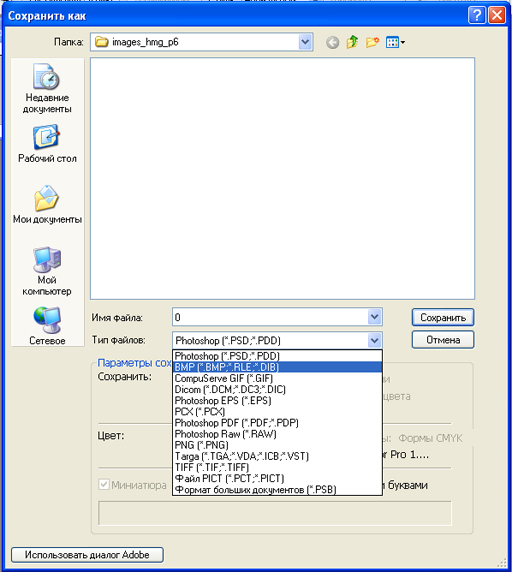
Task: Go to Рабочий стол location
Action: [47, 144]
